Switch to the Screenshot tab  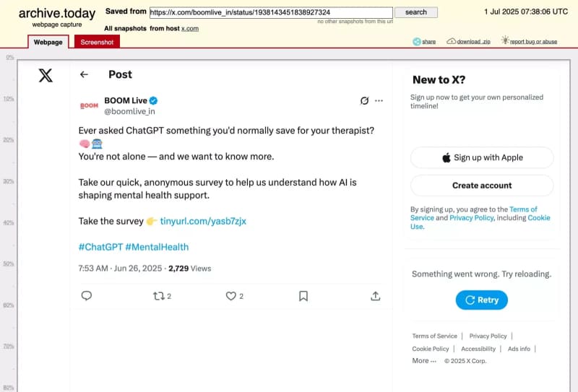tap(97, 43)
